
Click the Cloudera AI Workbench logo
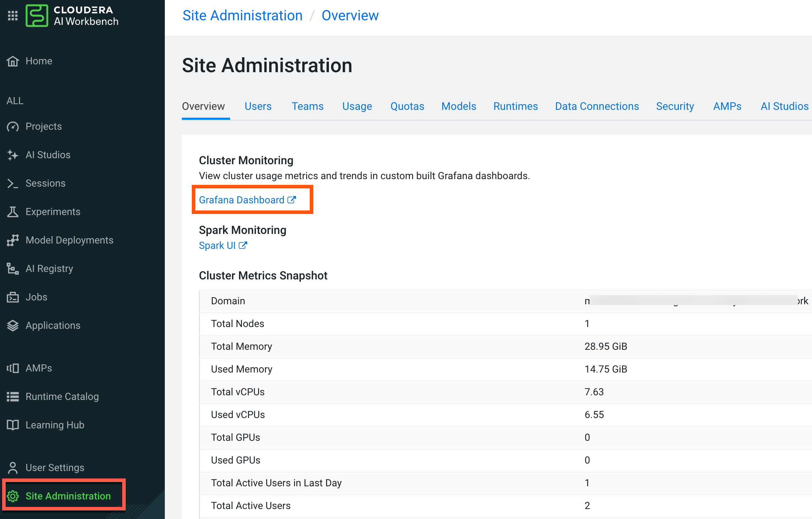[x=37, y=16]
